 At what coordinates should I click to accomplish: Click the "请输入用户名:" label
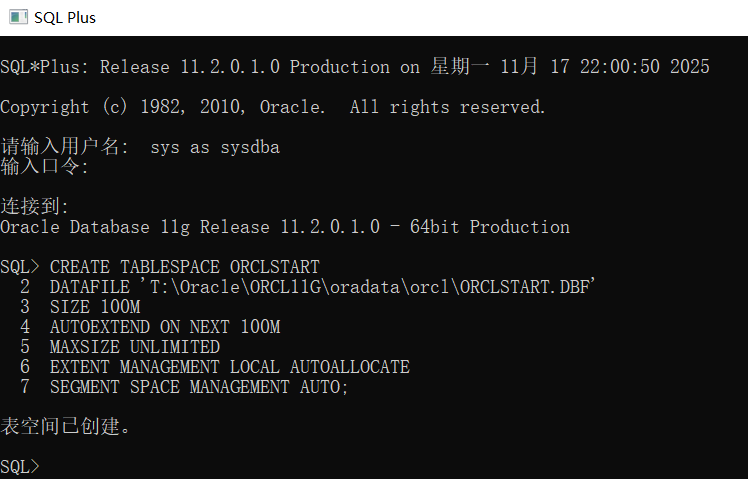coord(65,147)
